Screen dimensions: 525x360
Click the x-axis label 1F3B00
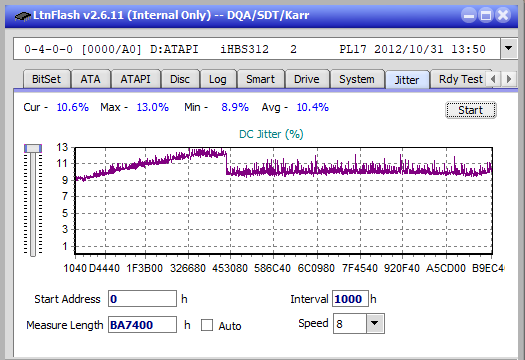click(144, 268)
